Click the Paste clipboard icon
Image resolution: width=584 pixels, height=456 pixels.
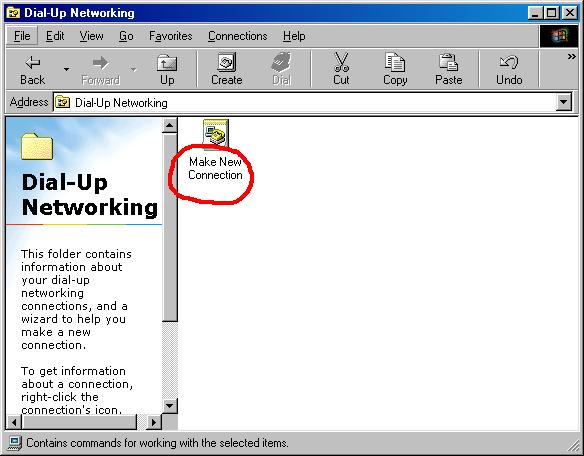(x=448, y=62)
